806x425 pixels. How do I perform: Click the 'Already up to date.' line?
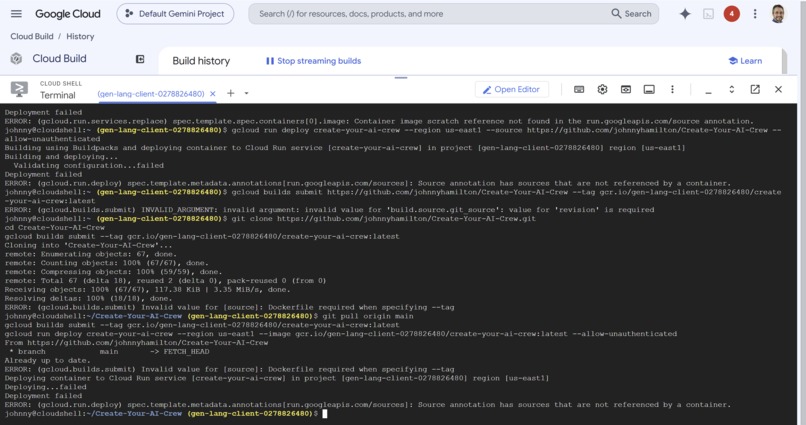[x=47, y=360]
